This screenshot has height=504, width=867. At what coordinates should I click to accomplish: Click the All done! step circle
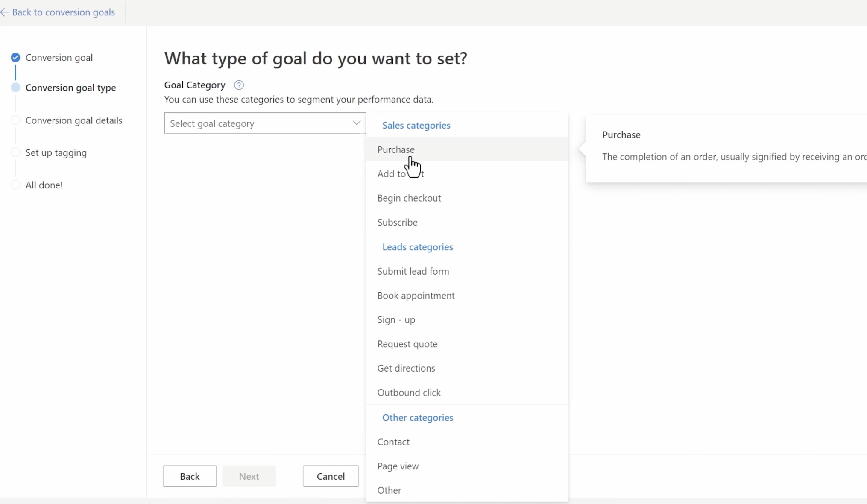coord(15,185)
